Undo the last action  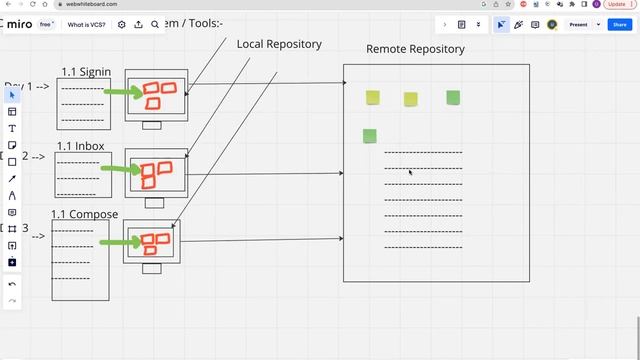[12, 284]
